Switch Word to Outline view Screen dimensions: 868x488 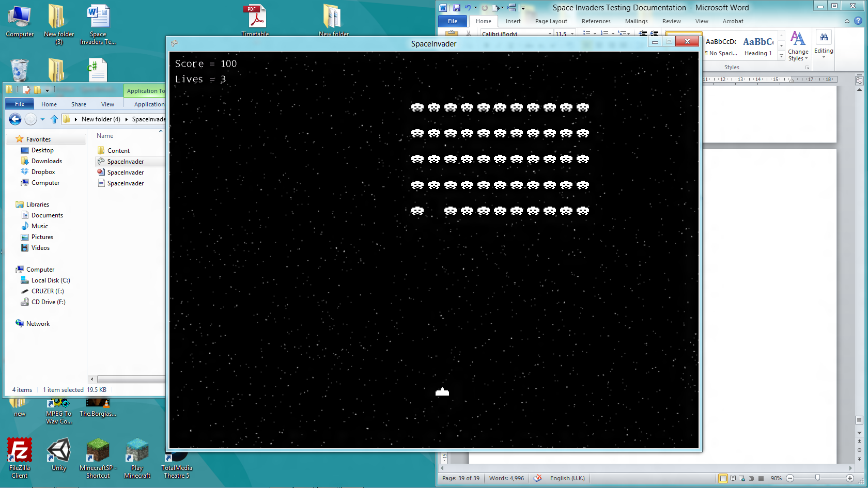click(751, 478)
